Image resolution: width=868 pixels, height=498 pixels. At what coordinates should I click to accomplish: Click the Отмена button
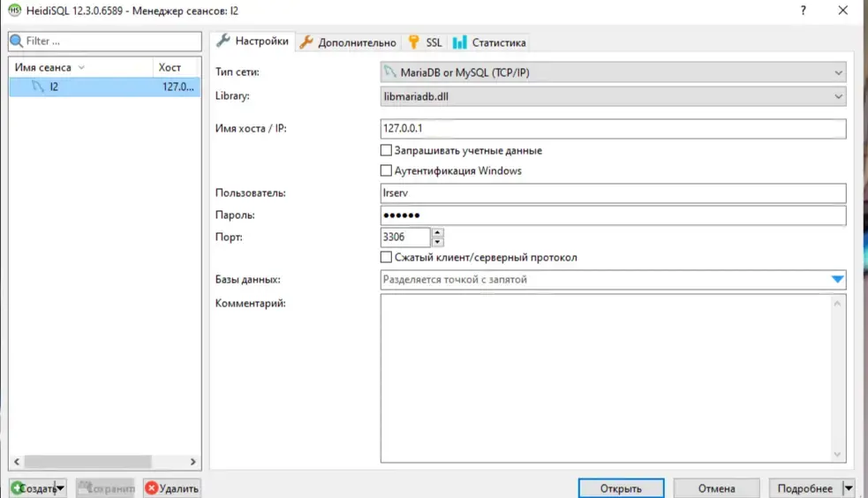[x=716, y=488]
